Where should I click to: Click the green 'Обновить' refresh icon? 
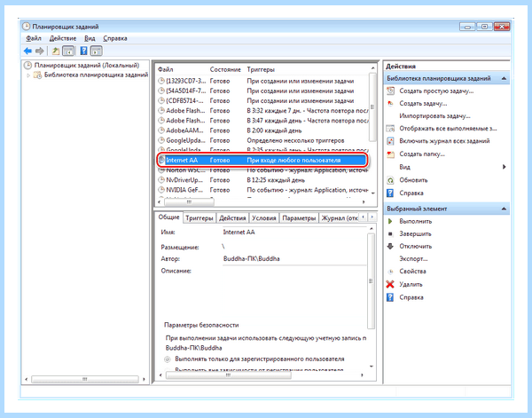(390, 180)
